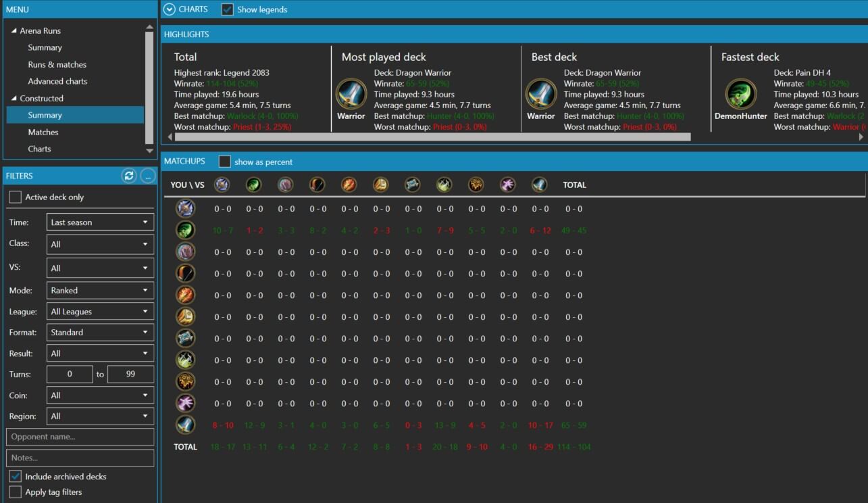Click the refresh icon in the Filters header
This screenshot has width=868, height=503.
tap(129, 176)
